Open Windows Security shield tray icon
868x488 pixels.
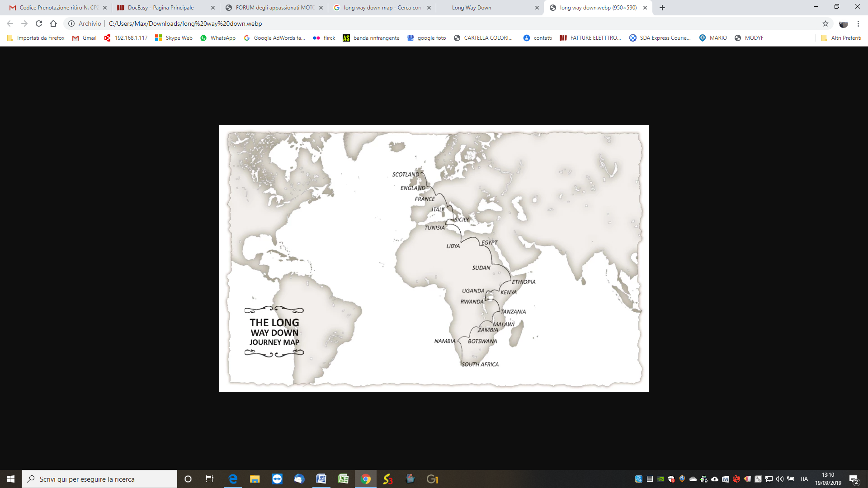(x=671, y=479)
